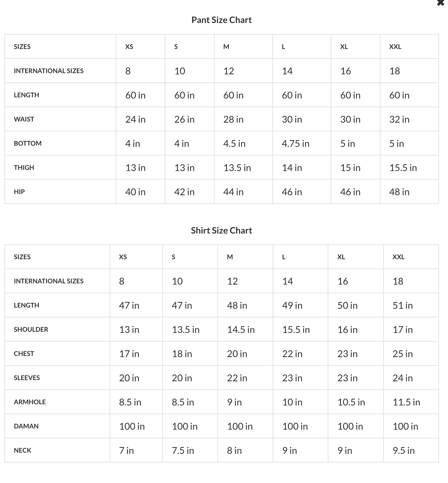This screenshot has height=483, width=448.
Task: Select the shirt shoulder value 14.5 in
Action: point(241,329)
